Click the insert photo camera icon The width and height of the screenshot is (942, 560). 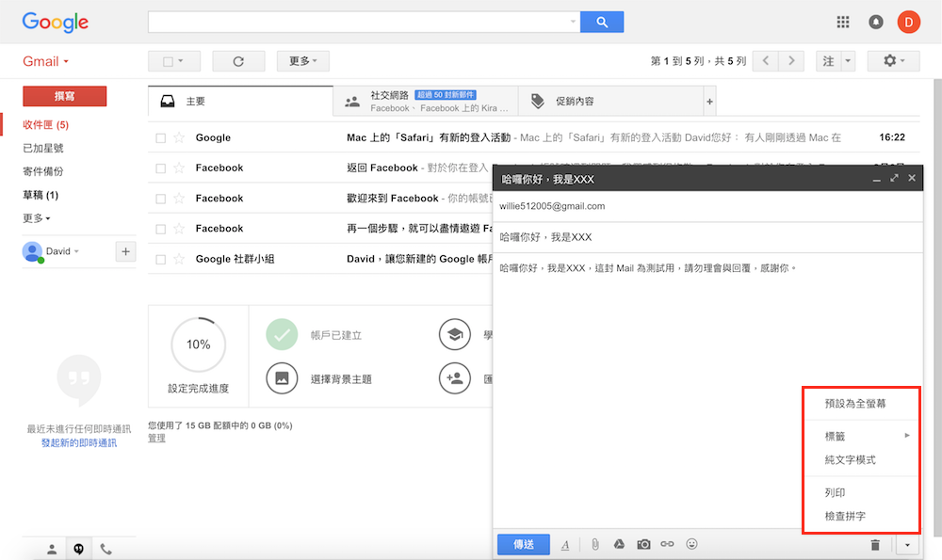pyautogui.click(x=643, y=544)
